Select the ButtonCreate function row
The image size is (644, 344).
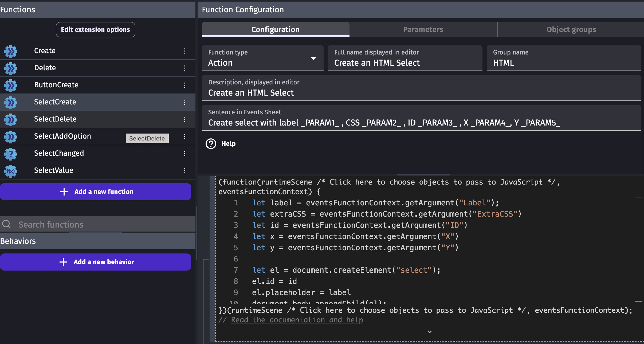(x=98, y=85)
